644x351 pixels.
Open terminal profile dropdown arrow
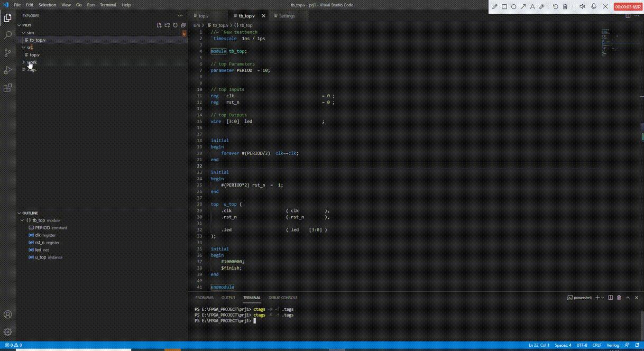coord(603,298)
